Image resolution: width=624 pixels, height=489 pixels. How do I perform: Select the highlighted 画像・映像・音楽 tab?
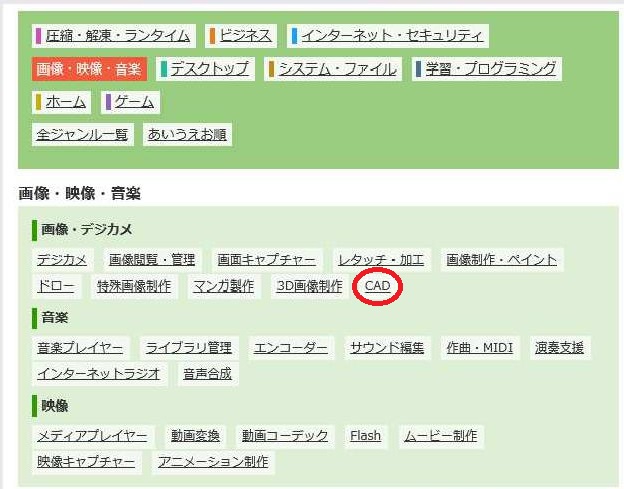point(89,69)
